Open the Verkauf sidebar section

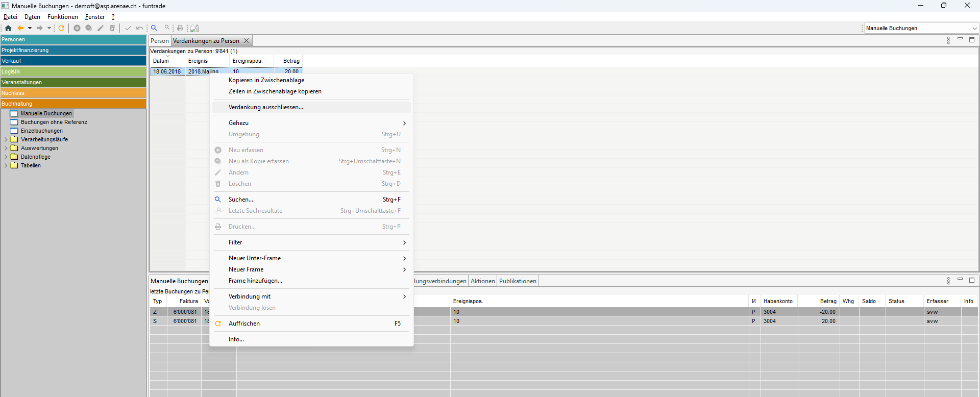73,61
